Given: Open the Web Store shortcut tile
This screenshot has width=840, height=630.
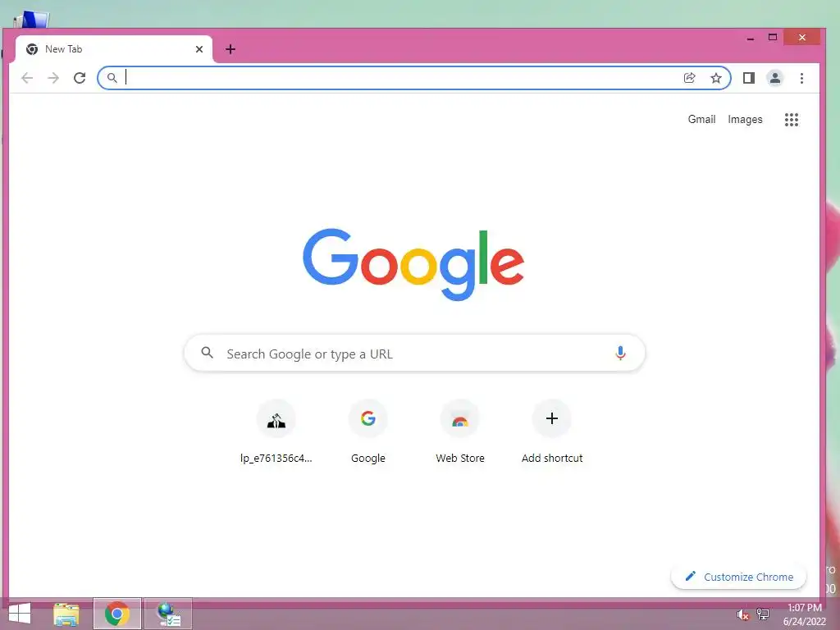Looking at the screenshot, I should point(460,431).
